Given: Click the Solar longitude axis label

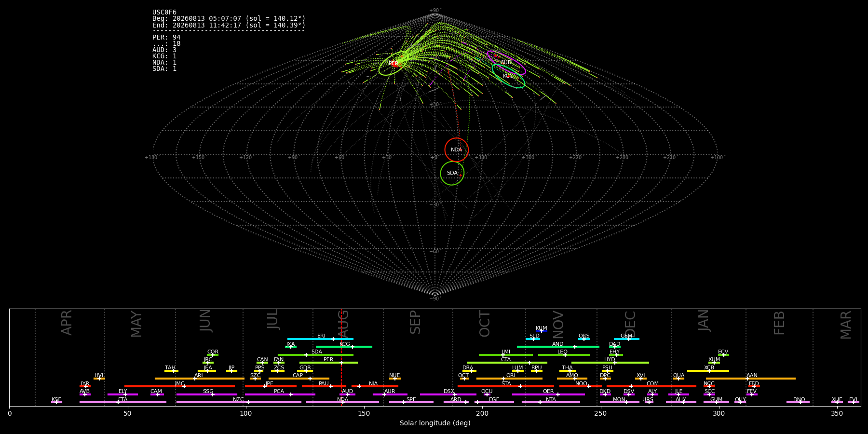Looking at the screenshot, I should pos(435,423).
